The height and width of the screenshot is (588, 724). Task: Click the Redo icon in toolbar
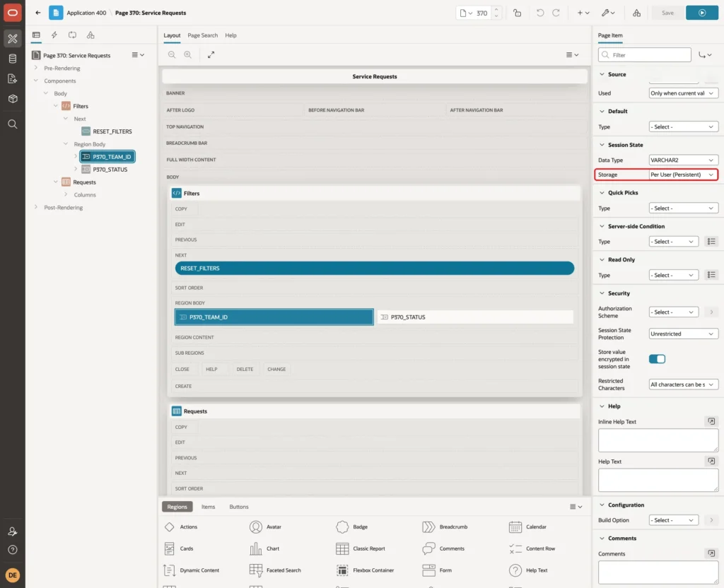click(556, 13)
